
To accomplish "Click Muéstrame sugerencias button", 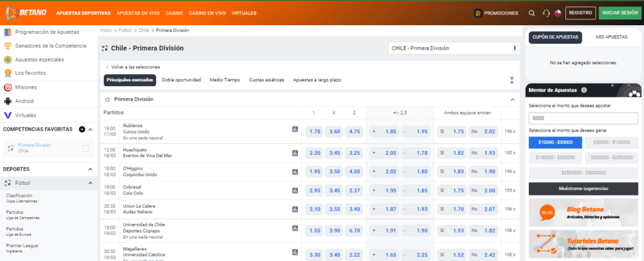I will point(584,189).
